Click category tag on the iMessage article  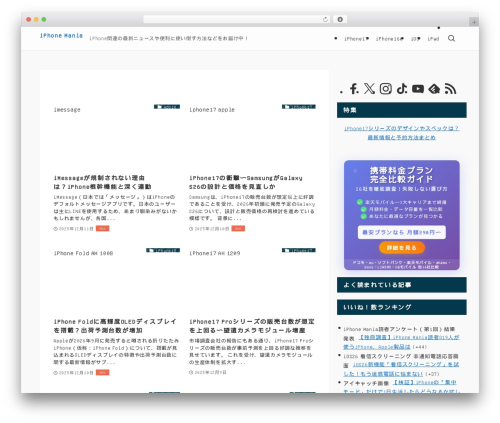click(167, 107)
